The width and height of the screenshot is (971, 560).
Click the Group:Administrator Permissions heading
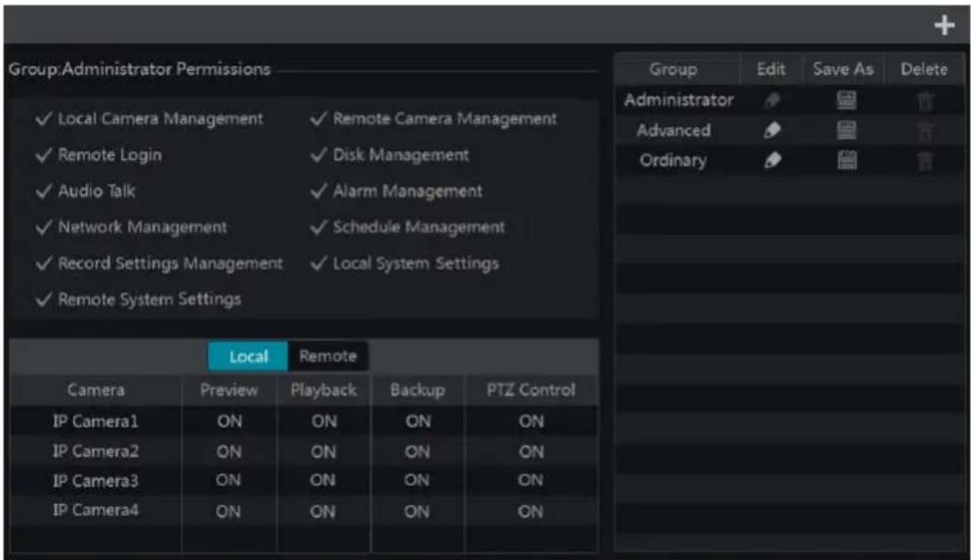click(140, 69)
